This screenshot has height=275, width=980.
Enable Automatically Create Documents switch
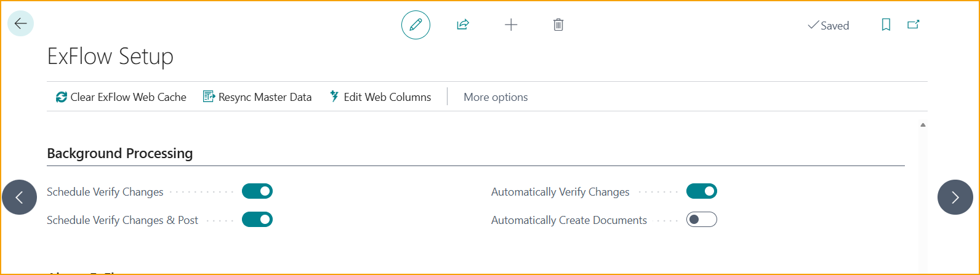click(702, 220)
